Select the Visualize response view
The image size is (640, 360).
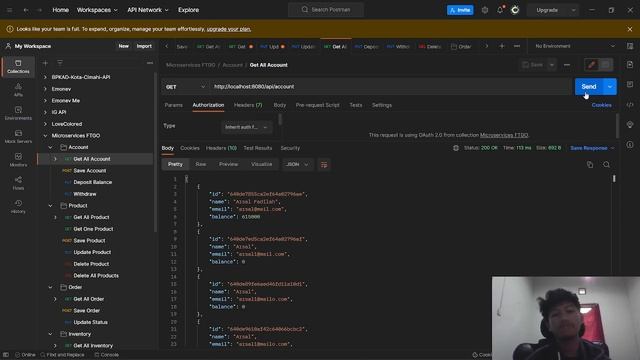262,164
